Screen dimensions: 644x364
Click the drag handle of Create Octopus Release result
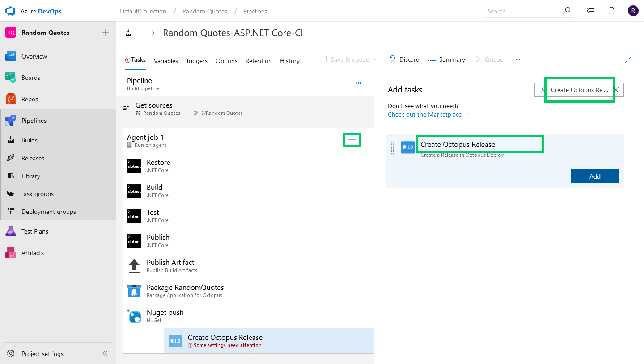392,147
